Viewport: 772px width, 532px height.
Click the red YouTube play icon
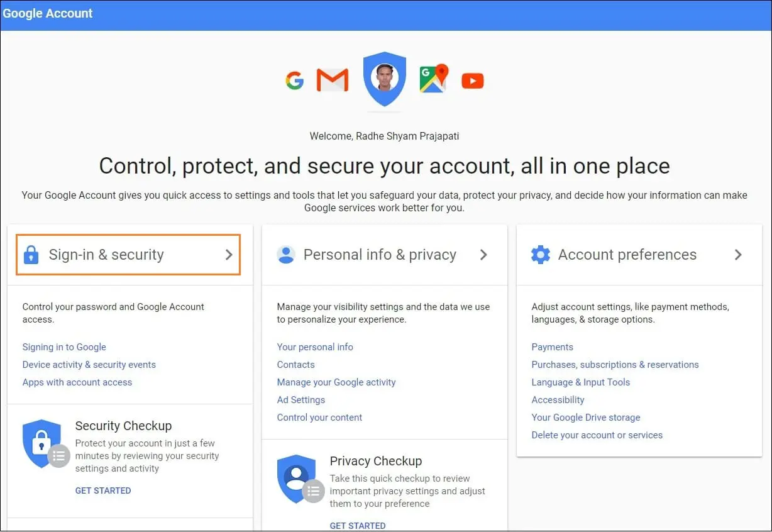[x=473, y=81]
